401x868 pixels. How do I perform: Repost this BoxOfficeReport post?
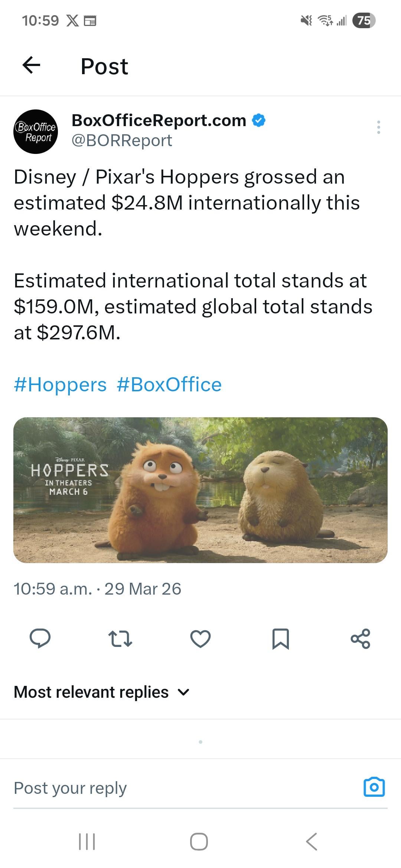coord(120,638)
